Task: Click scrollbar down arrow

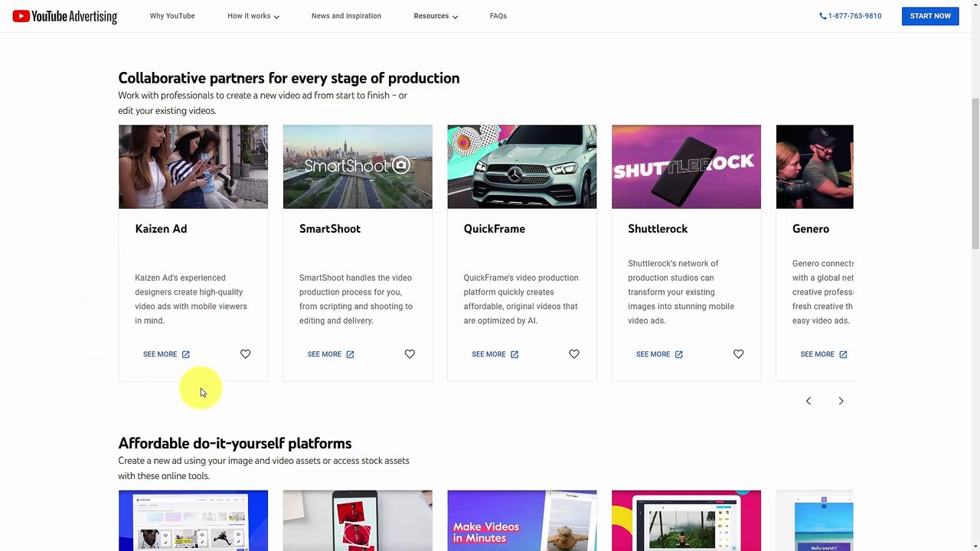Action: (x=975, y=546)
